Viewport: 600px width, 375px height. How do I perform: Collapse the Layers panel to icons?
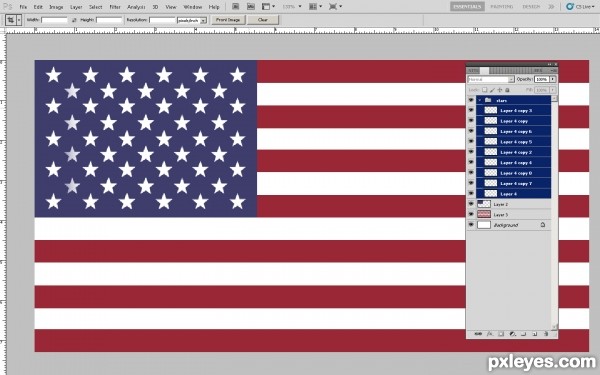point(549,64)
